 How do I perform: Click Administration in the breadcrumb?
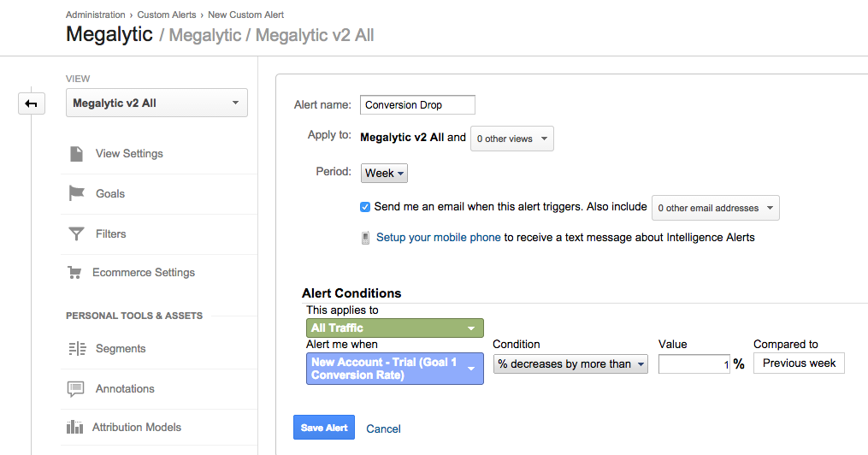(97, 15)
